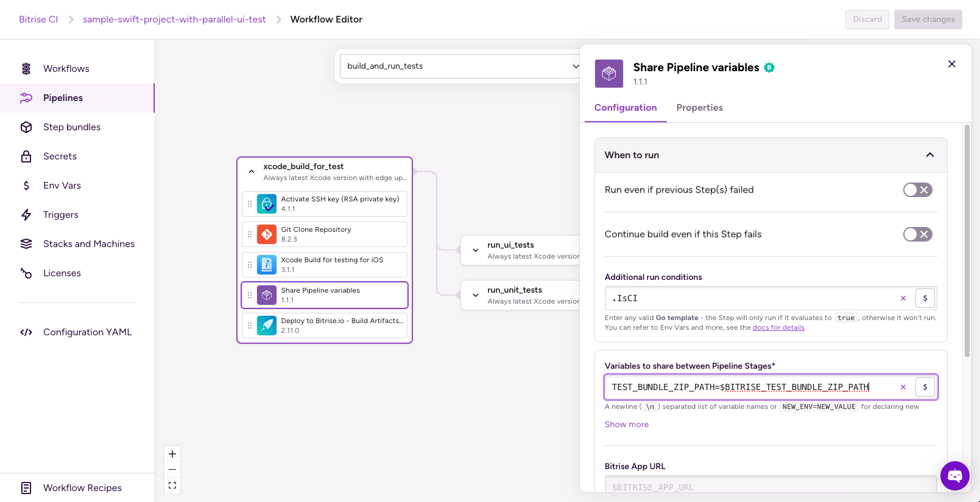
Task: Click the Licenses key icon
Action: click(26, 273)
